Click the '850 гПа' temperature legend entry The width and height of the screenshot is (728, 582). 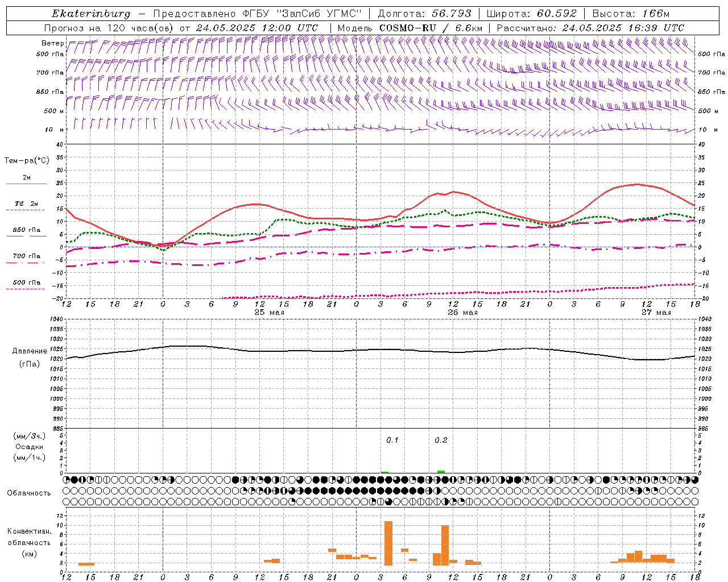click(27, 230)
